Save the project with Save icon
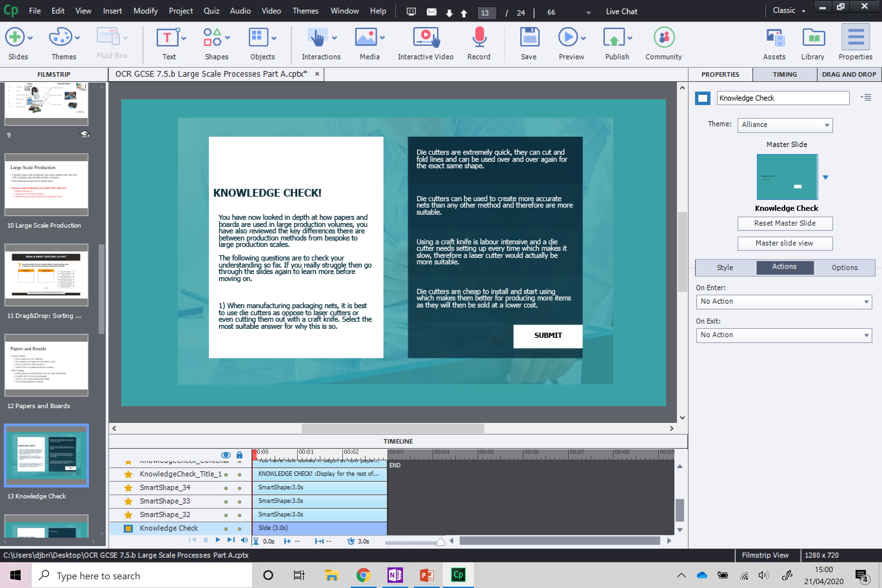The height and width of the screenshot is (588, 882). coord(529,37)
